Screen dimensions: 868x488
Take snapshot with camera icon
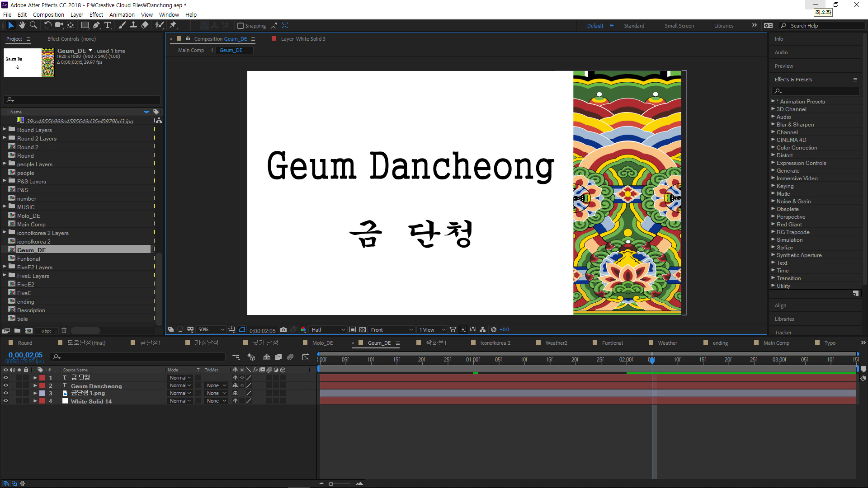(283, 330)
